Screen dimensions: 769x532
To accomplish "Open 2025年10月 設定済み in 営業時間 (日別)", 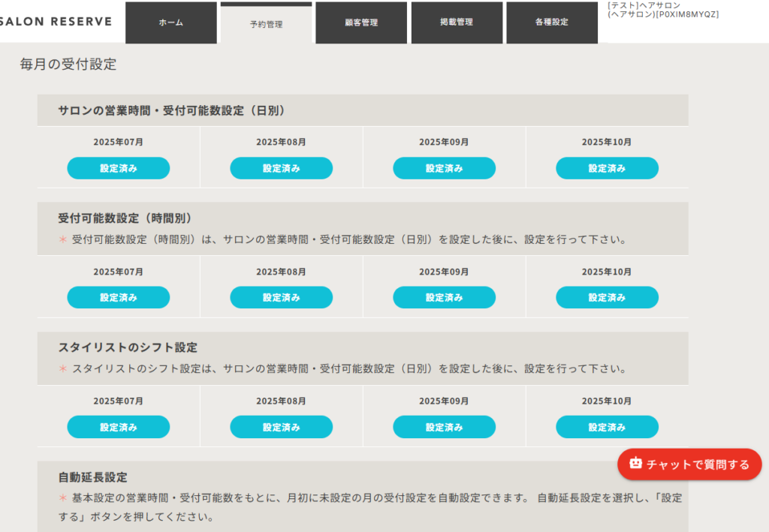I will pyautogui.click(x=607, y=168).
